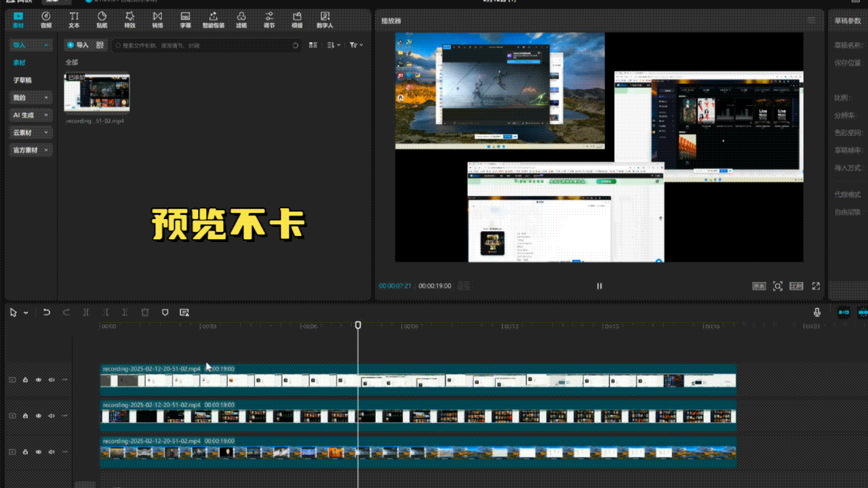
Task: Open the sort order dropdown in media panel
Action: pyautogui.click(x=333, y=45)
